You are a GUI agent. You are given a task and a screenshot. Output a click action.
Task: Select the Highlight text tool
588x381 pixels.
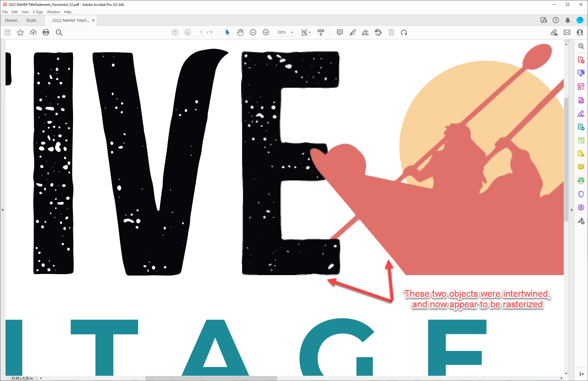click(x=352, y=32)
